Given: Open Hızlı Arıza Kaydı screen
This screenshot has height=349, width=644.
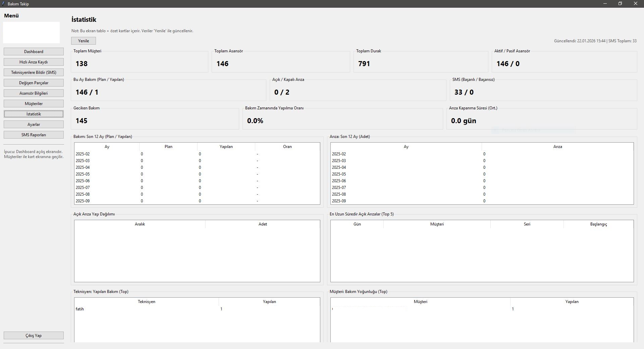Looking at the screenshot, I should (x=34, y=62).
